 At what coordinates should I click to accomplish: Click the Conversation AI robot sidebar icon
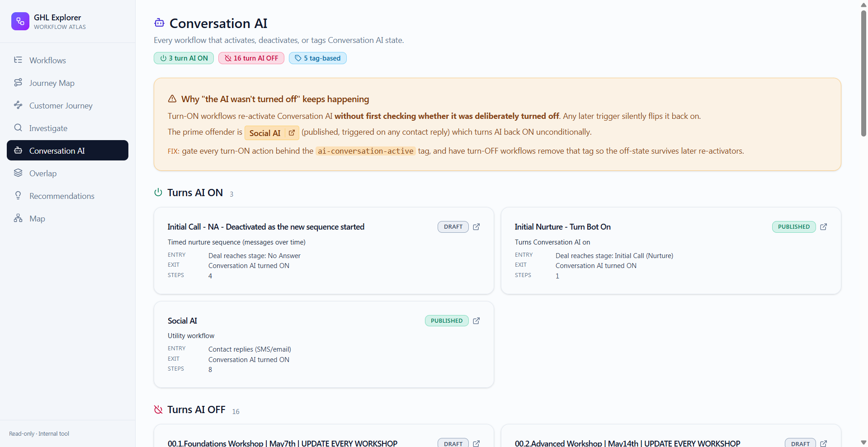[18, 151]
